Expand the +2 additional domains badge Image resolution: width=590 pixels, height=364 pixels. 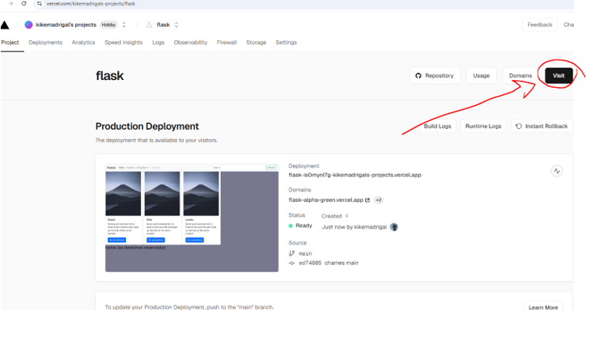379,200
